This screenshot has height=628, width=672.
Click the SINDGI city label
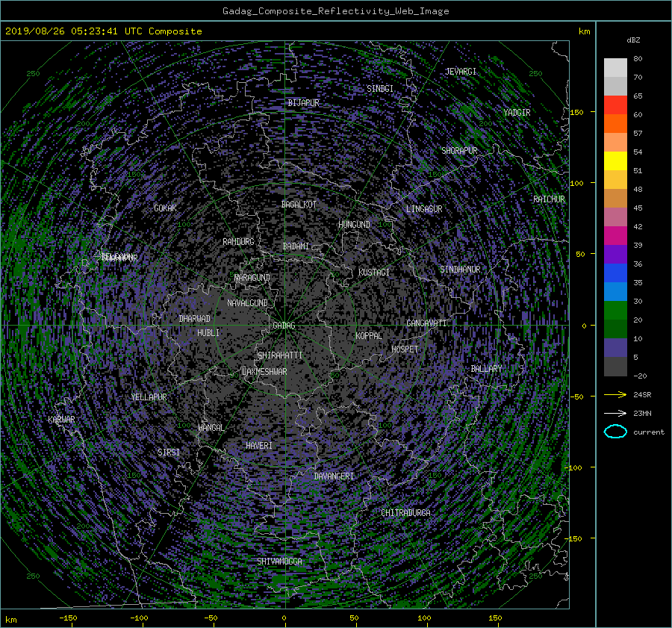coord(380,89)
